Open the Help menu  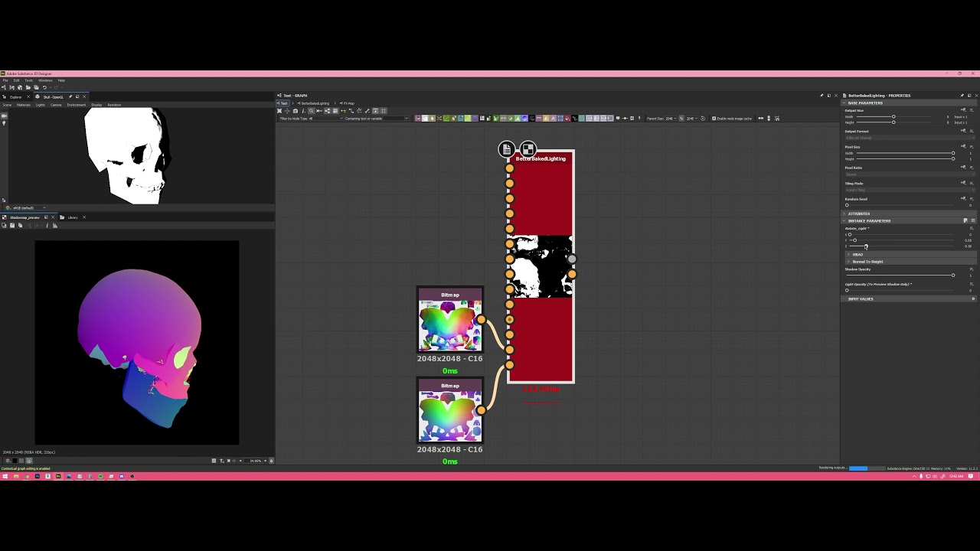pos(61,80)
